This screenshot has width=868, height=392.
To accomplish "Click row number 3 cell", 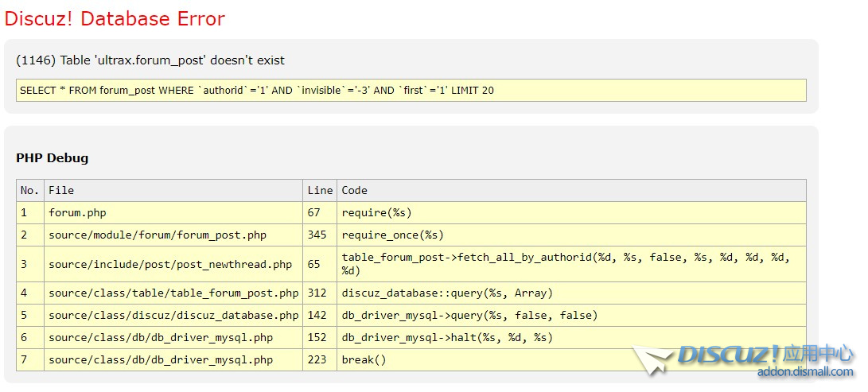I will pos(30,264).
